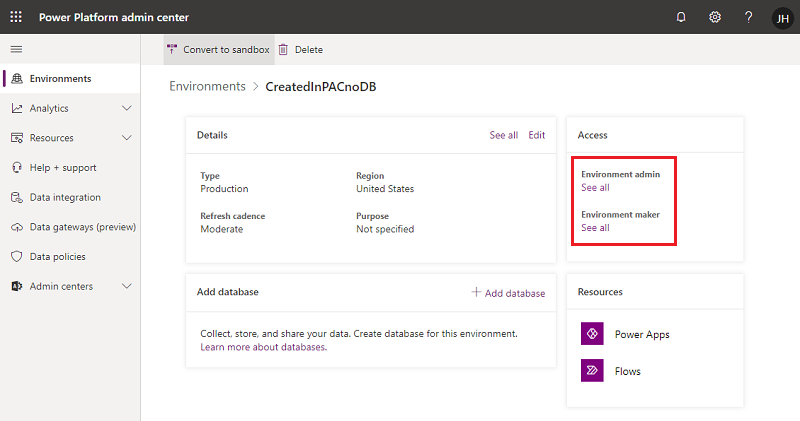Viewport: 800px width, 421px height.
Task: Open Learn more about databases link
Action: 264,347
